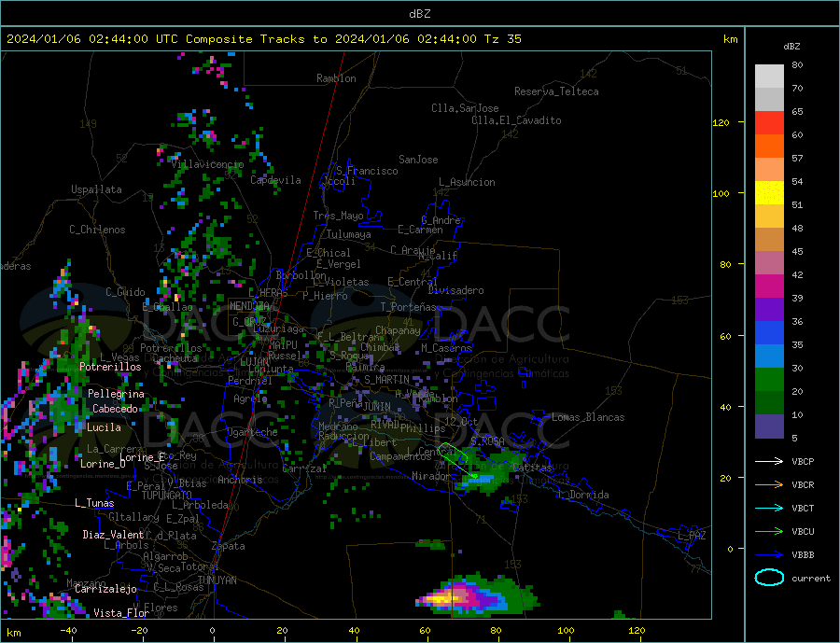Select the yellow 54 dBZ color swatch
The width and height of the screenshot is (840, 643).
click(769, 193)
